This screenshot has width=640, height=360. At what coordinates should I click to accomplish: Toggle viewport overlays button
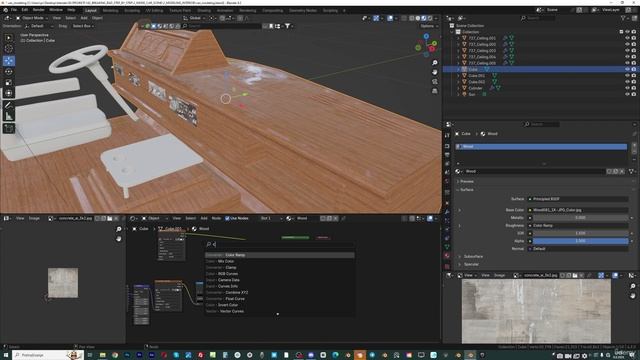[x=391, y=18]
